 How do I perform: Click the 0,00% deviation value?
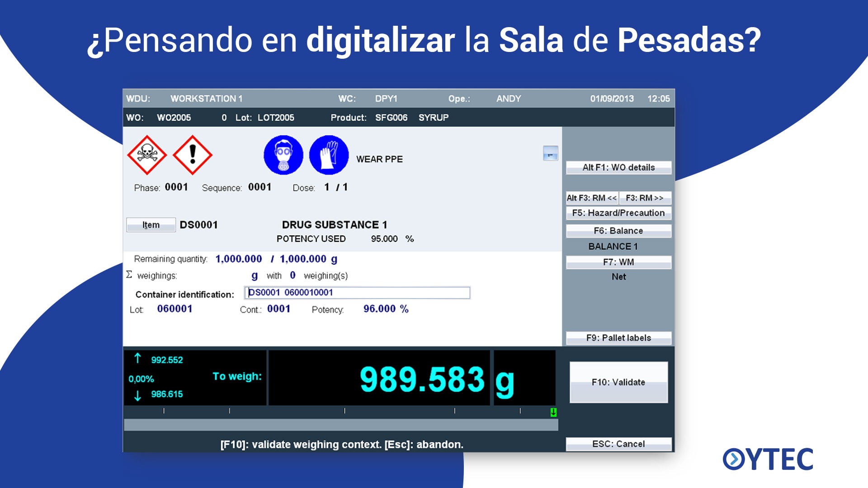coord(141,379)
